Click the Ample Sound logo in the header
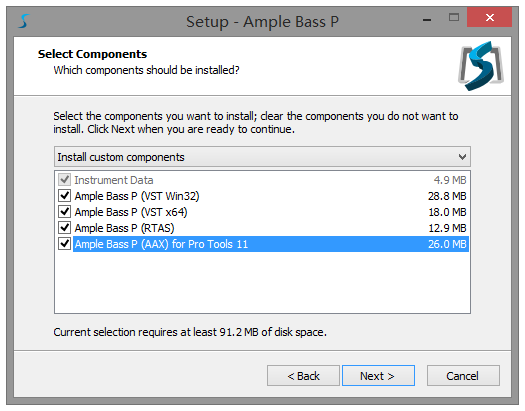Screen dimensions: 525x411 [x=481, y=66]
